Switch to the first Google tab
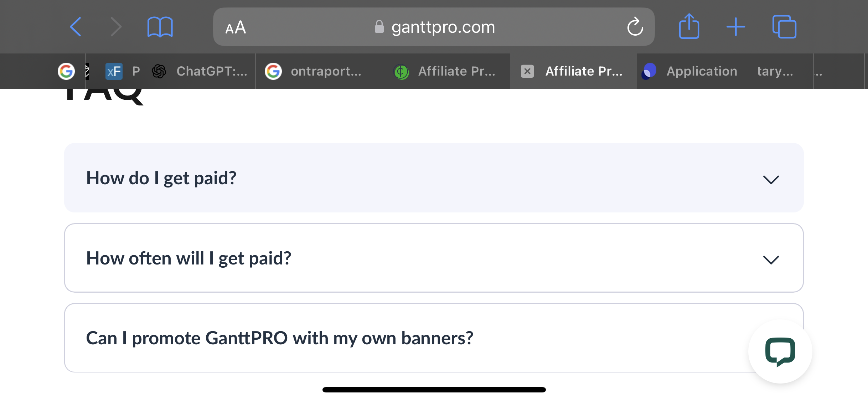 66,71
